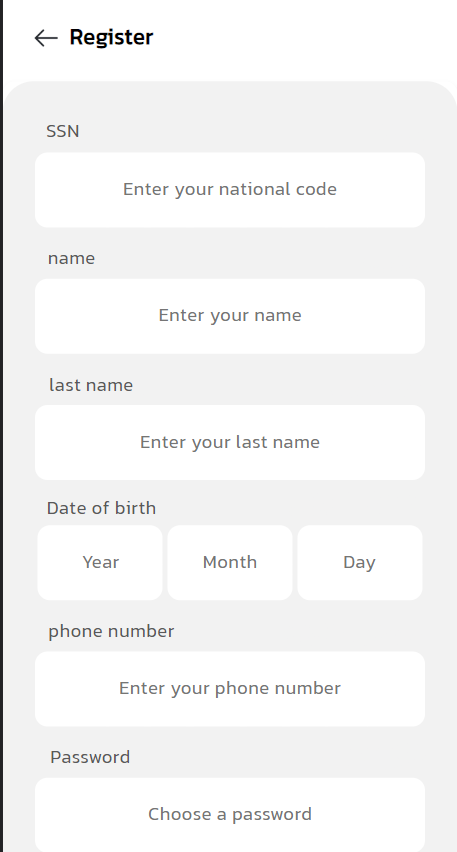Go back using the left arrow icon
This screenshot has width=457, height=852.
[x=46, y=37]
